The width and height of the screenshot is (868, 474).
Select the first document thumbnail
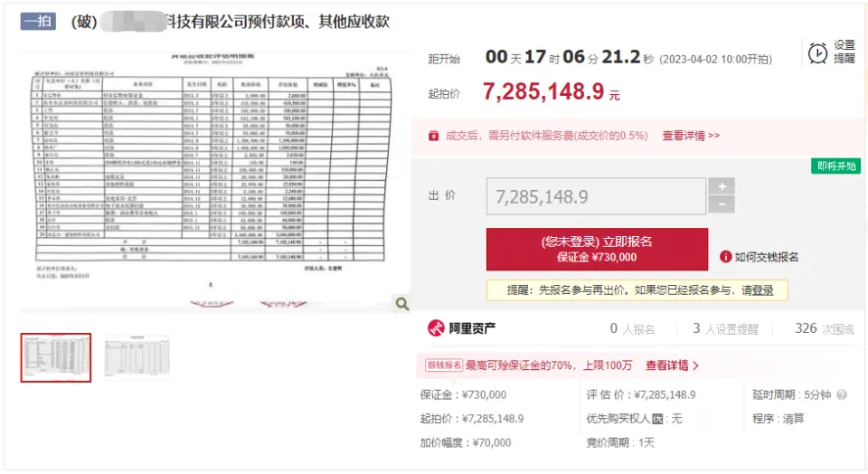click(x=56, y=357)
